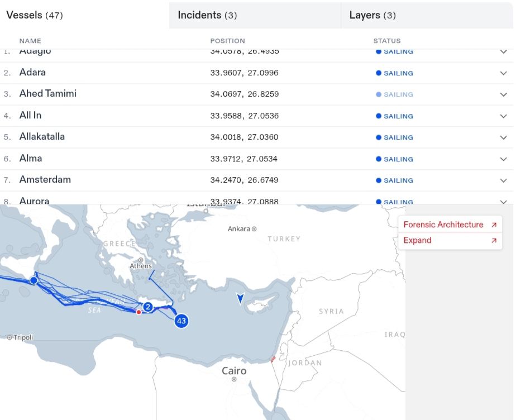Click the Expand external arrow icon

[494, 241]
